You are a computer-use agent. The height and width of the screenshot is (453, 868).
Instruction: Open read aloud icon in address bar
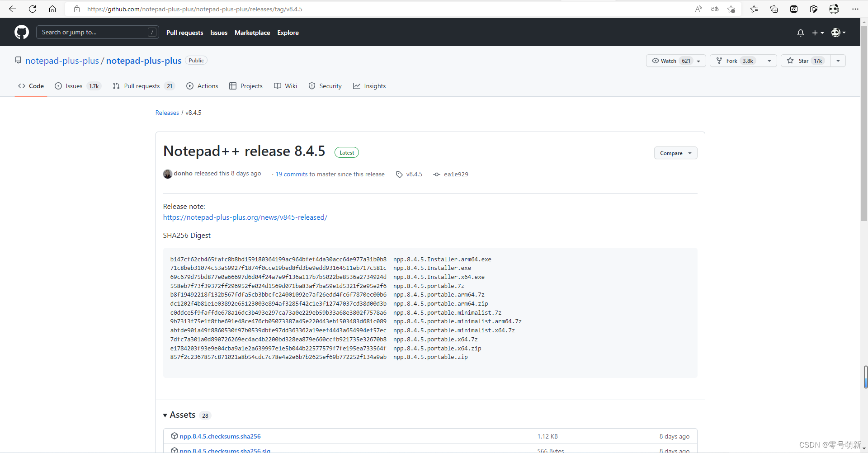698,9
